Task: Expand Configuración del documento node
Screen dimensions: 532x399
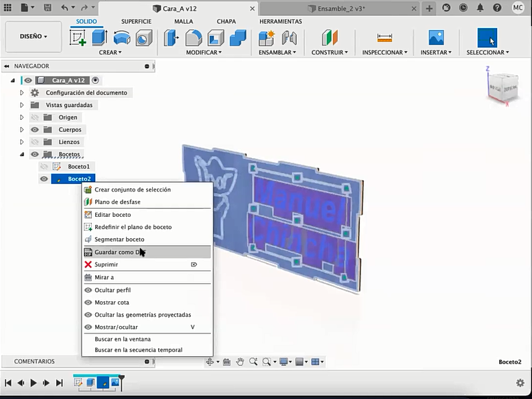Action: [21, 92]
